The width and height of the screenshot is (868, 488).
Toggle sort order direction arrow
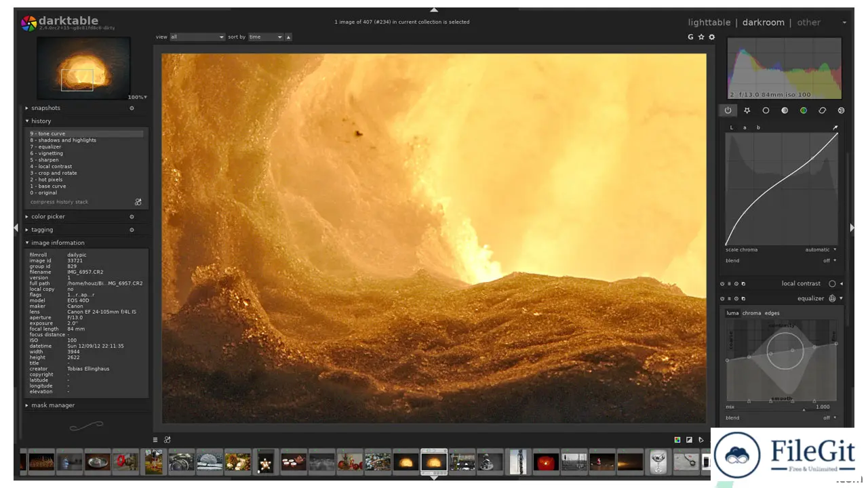pos(288,37)
